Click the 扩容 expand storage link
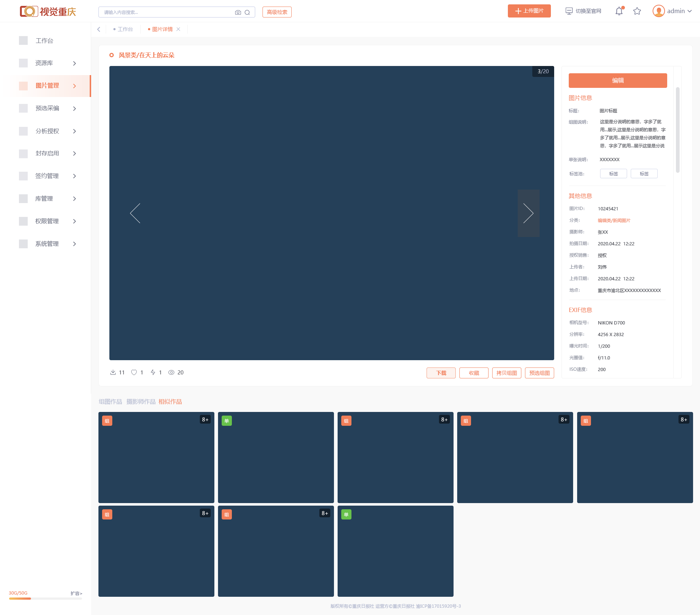 pyautogui.click(x=76, y=593)
